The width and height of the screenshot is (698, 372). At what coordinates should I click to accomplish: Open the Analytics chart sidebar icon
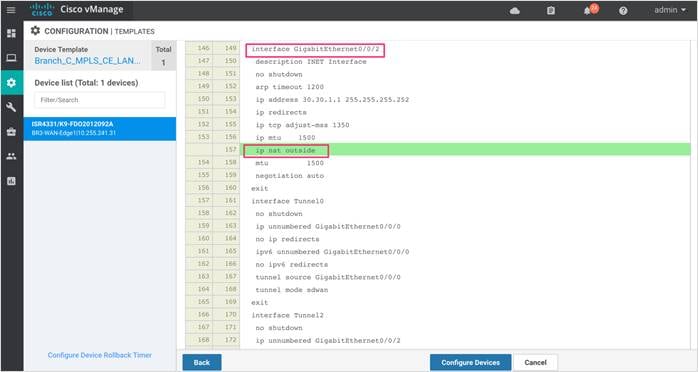(12, 181)
